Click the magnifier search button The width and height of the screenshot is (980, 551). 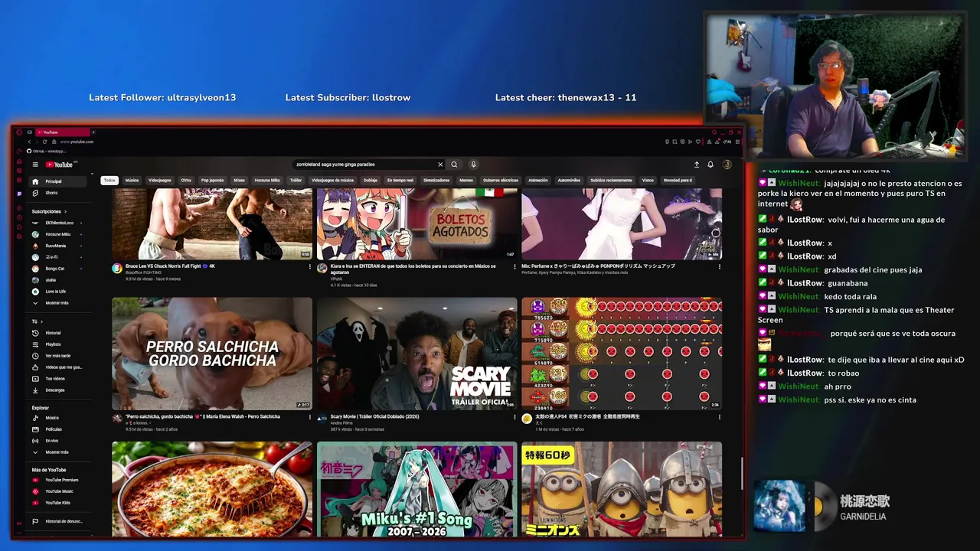(454, 165)
